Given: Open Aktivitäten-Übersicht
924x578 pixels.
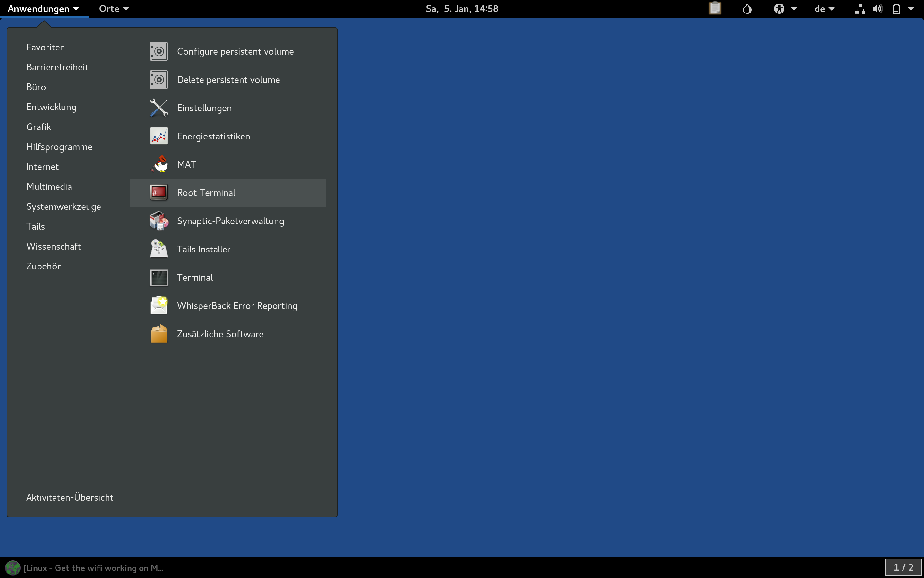Looking at the screenshot, I should [x=70, y=497].
